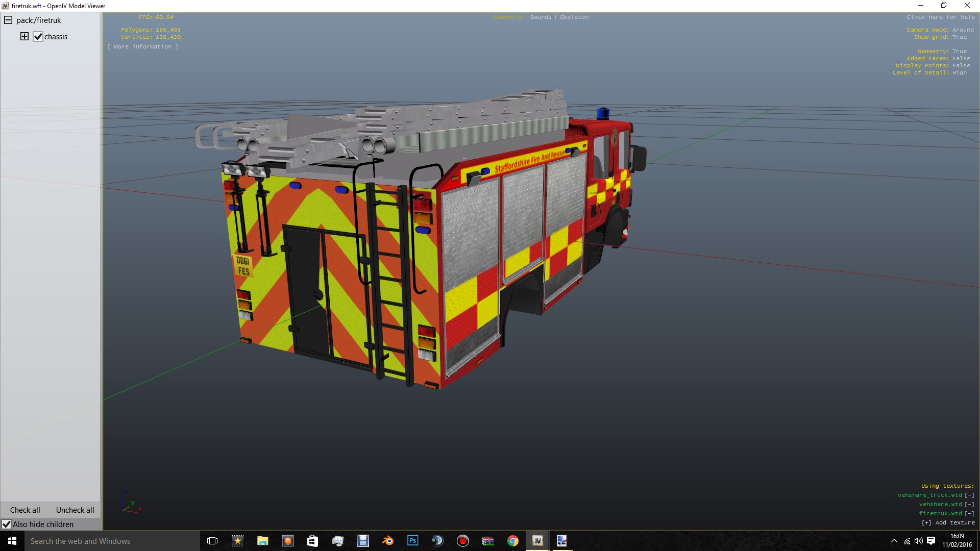Open Blender from the taskbar
The height and width of the screenshot is (551, 980).
pyautogui.click(x=387, y=541)
